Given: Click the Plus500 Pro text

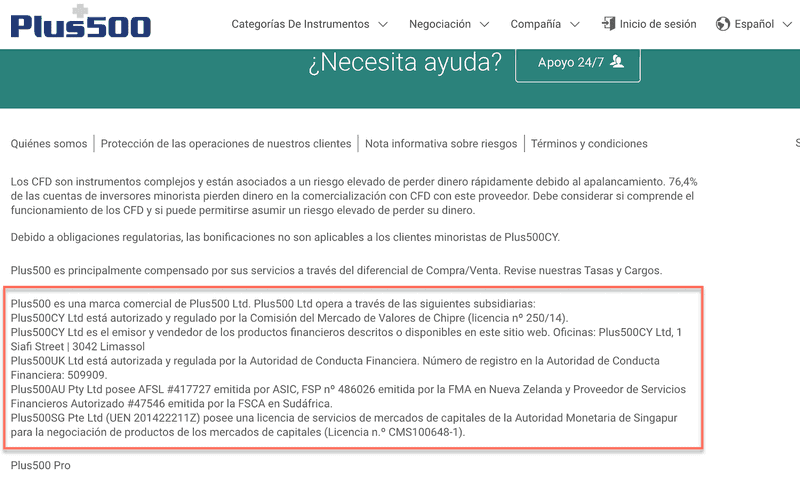Looking at the screenshot, I should [x=41, y=465].
